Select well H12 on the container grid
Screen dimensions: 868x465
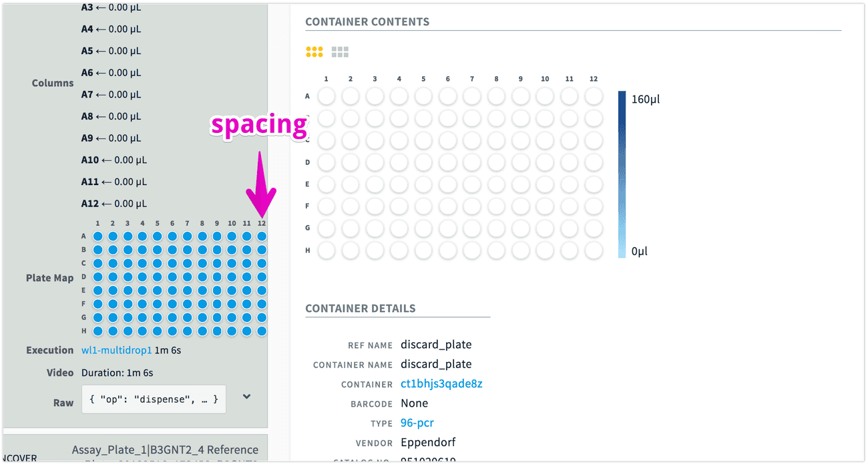pos(594,250)
